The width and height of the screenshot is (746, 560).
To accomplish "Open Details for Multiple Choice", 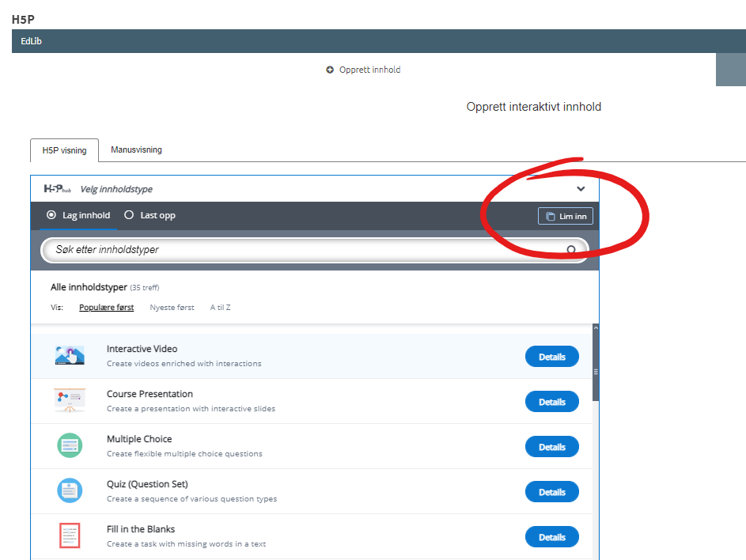I will tap(552, 447).
